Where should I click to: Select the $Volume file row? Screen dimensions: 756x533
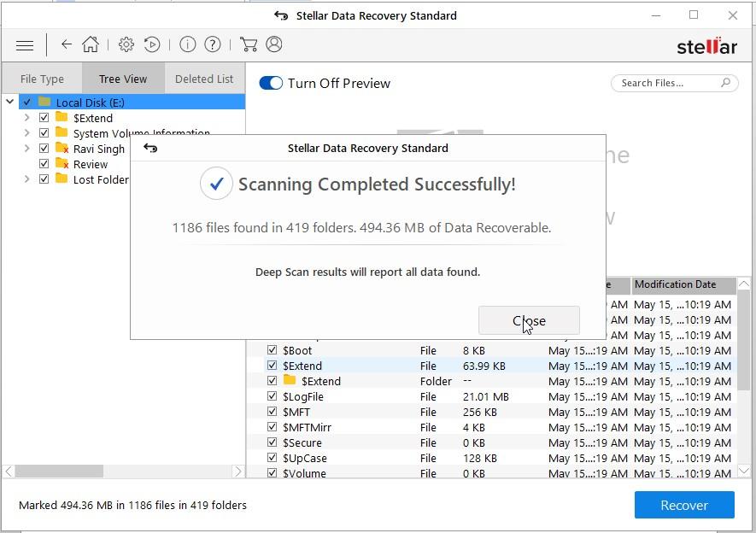[492, 473]
